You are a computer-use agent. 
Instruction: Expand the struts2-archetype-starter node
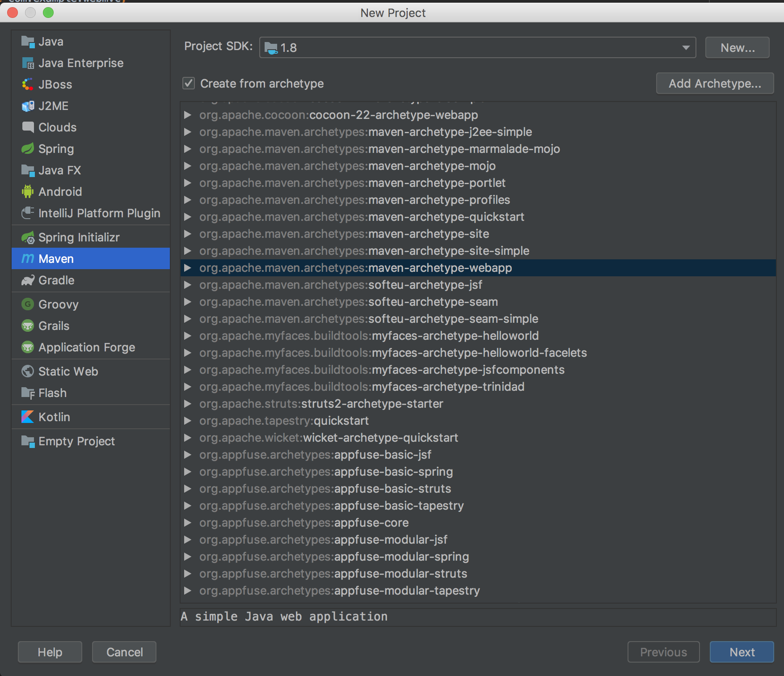(188, 404)
